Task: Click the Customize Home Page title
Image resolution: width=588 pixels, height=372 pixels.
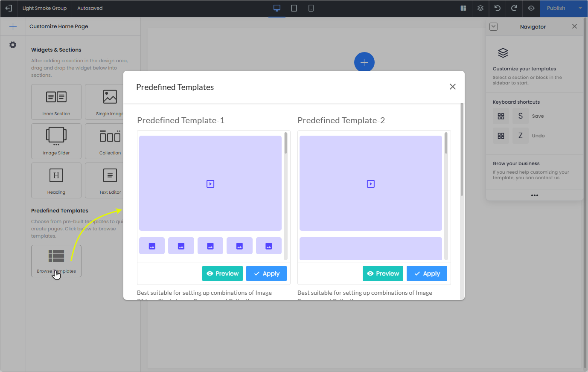Action: pos(59,26)
